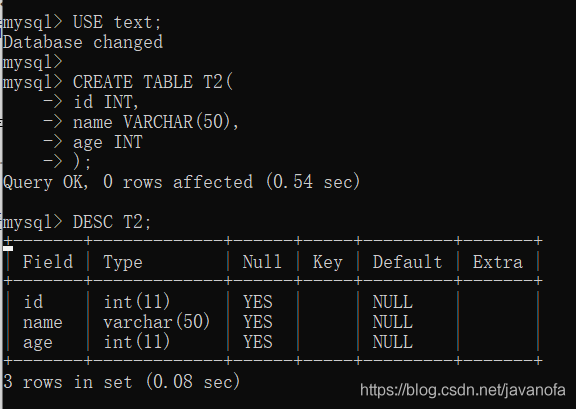576x409 pixels.
Task: Click the 'name' field cell
Action: [x=43, y=323]
